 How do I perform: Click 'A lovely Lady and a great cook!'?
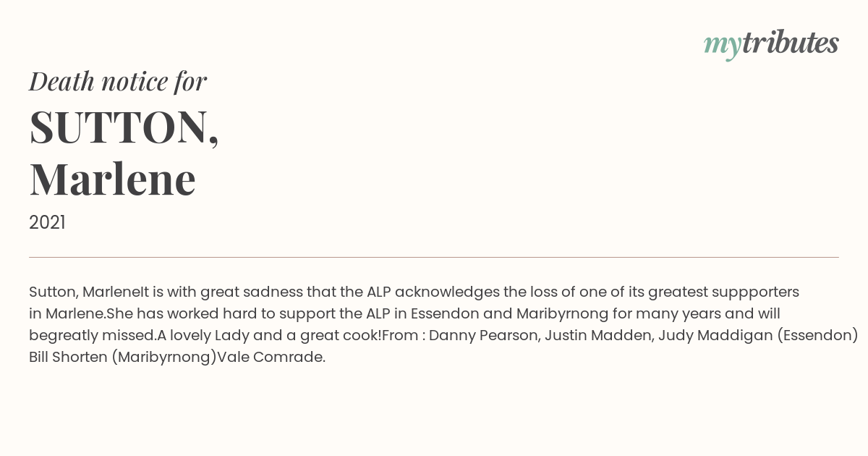(x=269, y=336)
